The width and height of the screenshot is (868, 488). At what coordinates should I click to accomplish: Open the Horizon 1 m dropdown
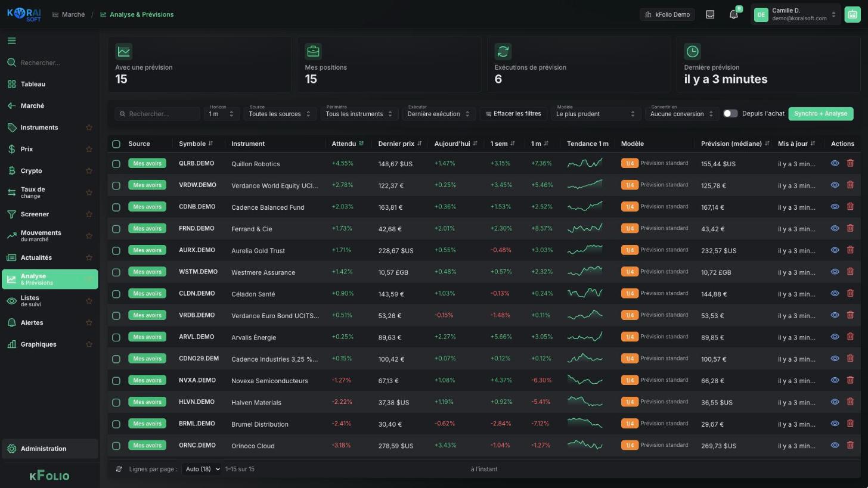click(x=222, y=113)
